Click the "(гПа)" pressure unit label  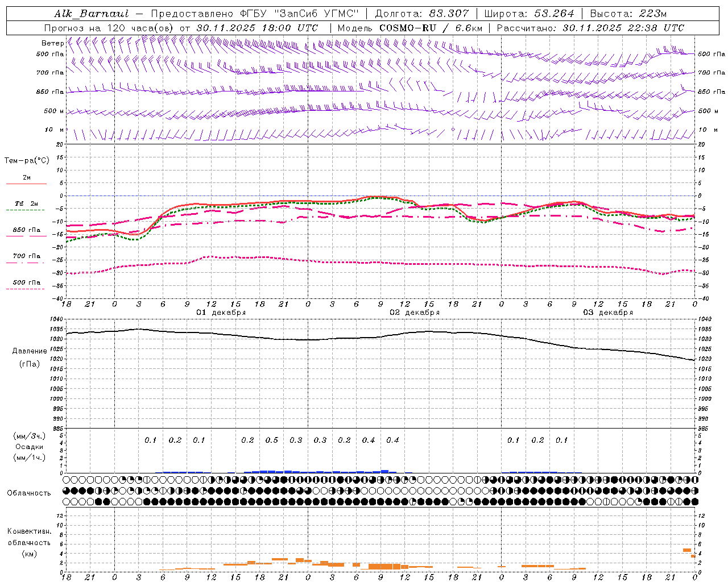[30, 364]
